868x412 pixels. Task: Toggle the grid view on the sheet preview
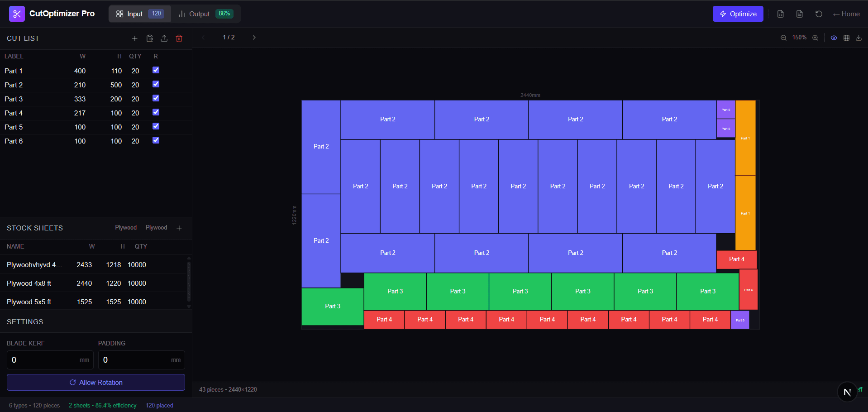coord(846,38)
